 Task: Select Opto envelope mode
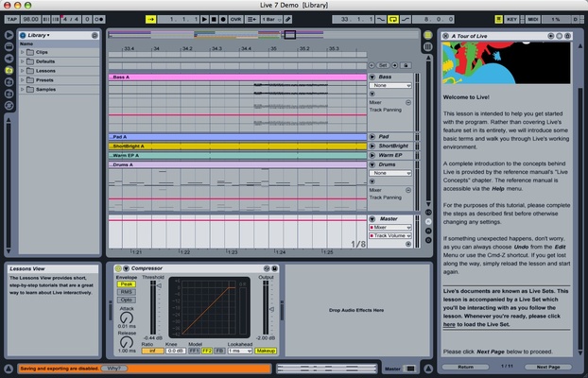(x=127, y=300)
